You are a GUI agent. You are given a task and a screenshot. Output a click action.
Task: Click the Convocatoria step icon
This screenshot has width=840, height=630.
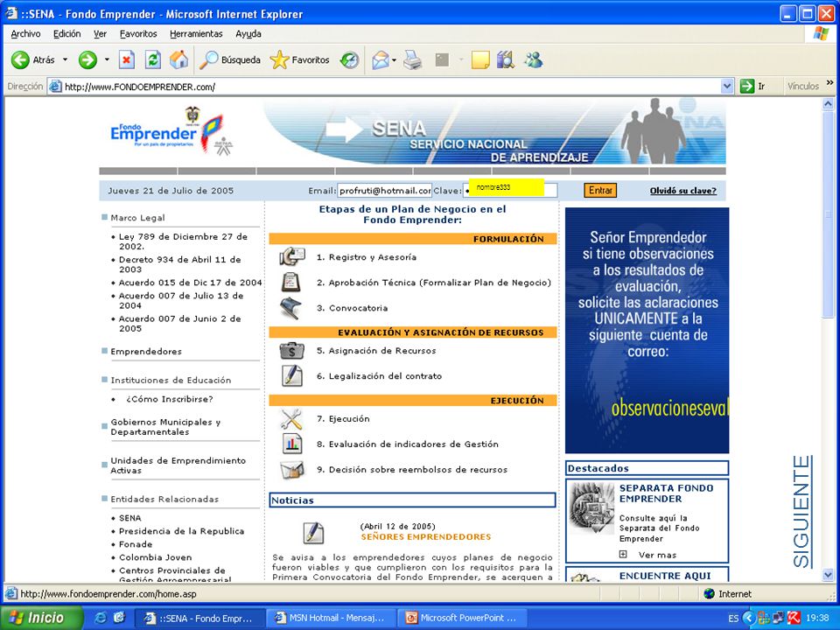click(290, 307)
